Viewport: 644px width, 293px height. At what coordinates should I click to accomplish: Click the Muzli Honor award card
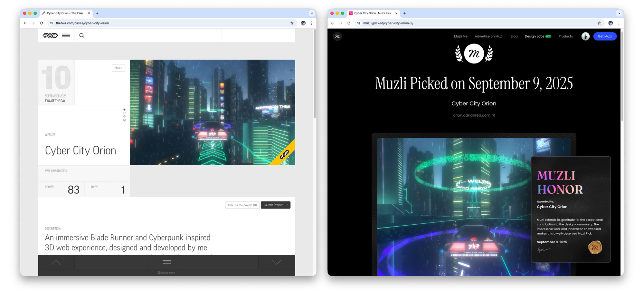pos(571,210)
